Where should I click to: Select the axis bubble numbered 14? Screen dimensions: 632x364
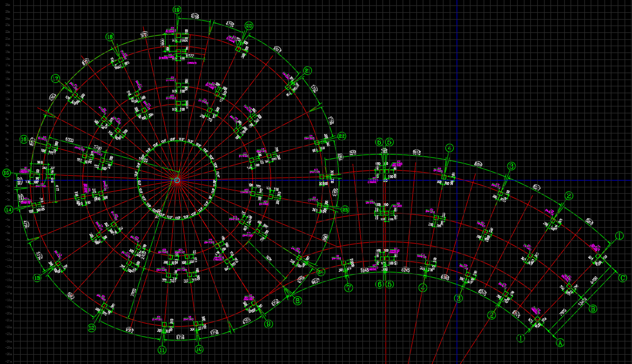click(x=8, y=210)
